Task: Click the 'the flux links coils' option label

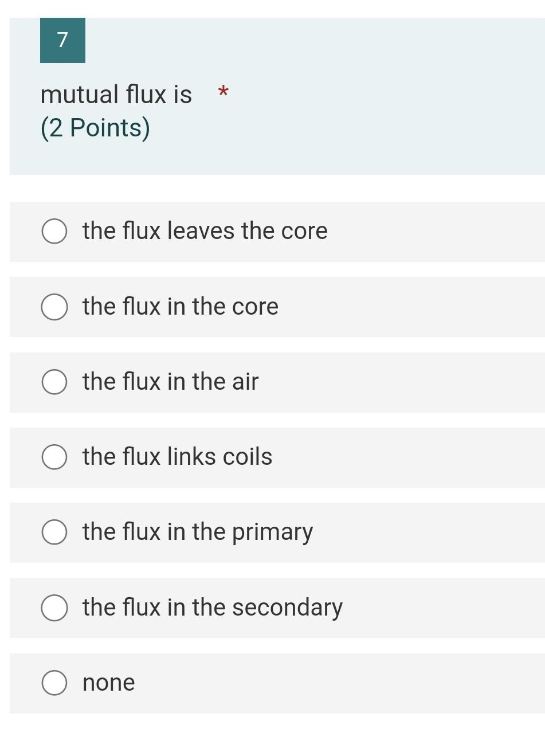Action: 177,457
